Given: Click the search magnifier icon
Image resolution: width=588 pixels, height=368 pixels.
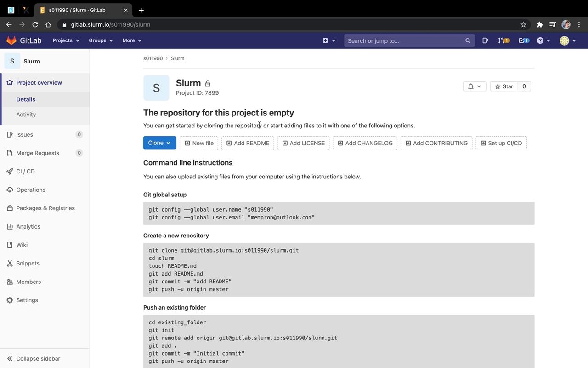Looking at the screenshot, I should point(468,40).
